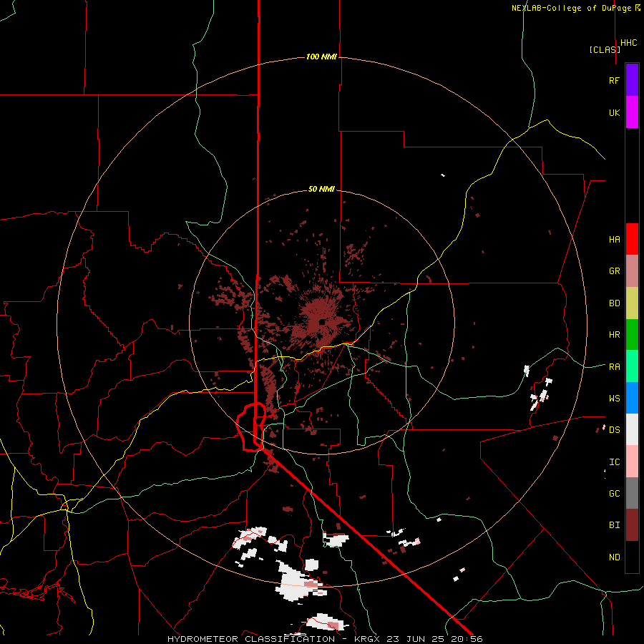Click the UK magenta color swatch

[x=632, y=112]
